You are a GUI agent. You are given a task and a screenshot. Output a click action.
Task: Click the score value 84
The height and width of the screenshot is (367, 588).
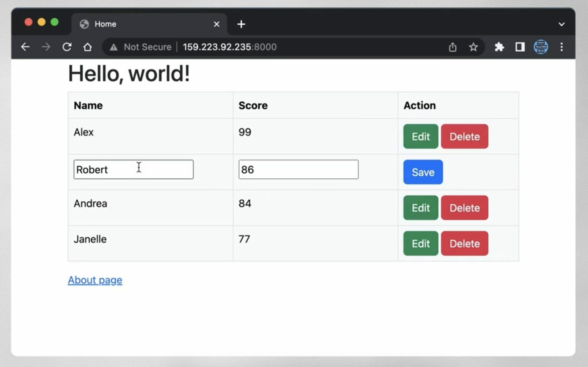[245, 203]
